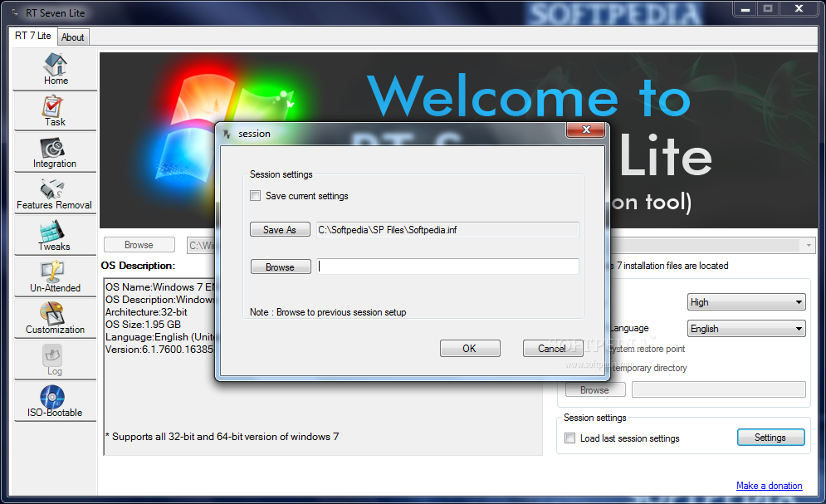The height and width of the screenshot is (504, 826).
Task: Click the Save As button in session dialog
Action: 280,230
